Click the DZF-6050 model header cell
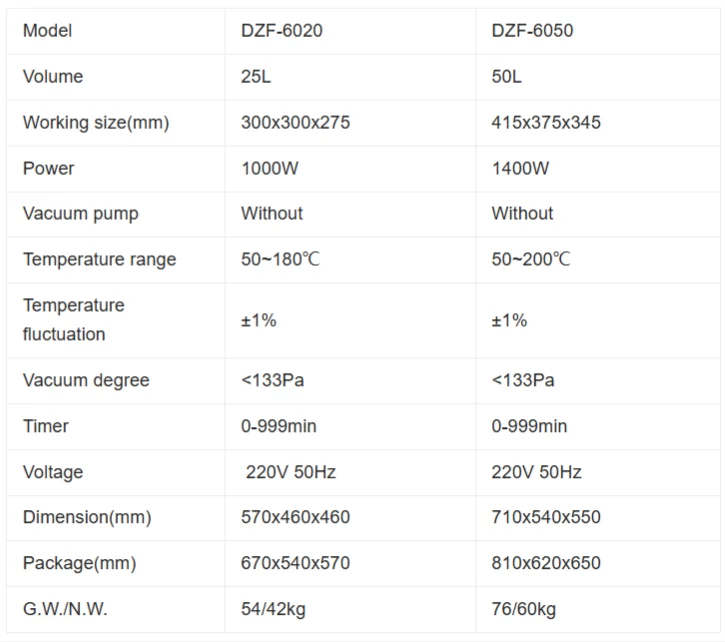This screenshot has width=725, height=642. point(532,31)
